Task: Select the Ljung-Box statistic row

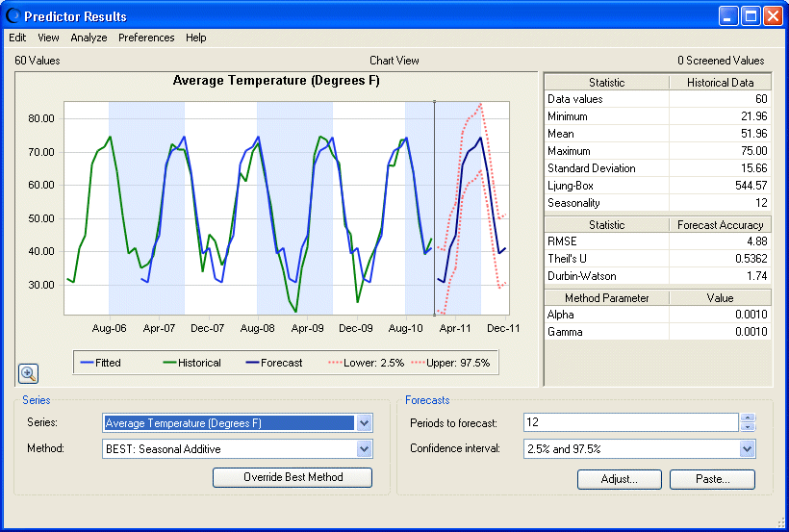Action: (658, 186)
